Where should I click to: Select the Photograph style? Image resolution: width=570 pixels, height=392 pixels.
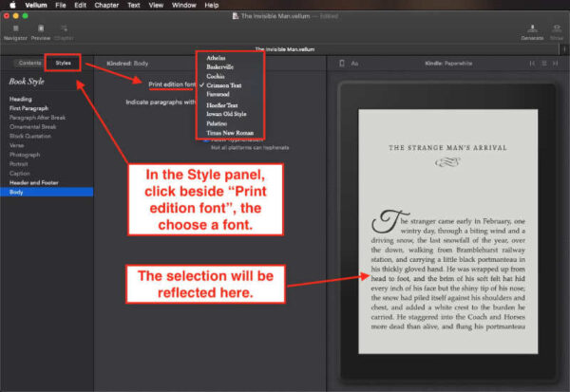pyautogui.click(x=25, y=155)
